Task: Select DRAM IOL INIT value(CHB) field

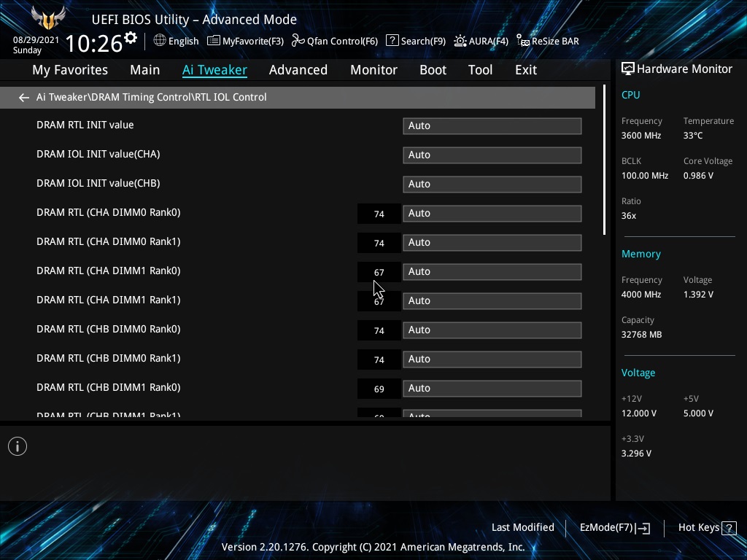Action: (492, 184)
